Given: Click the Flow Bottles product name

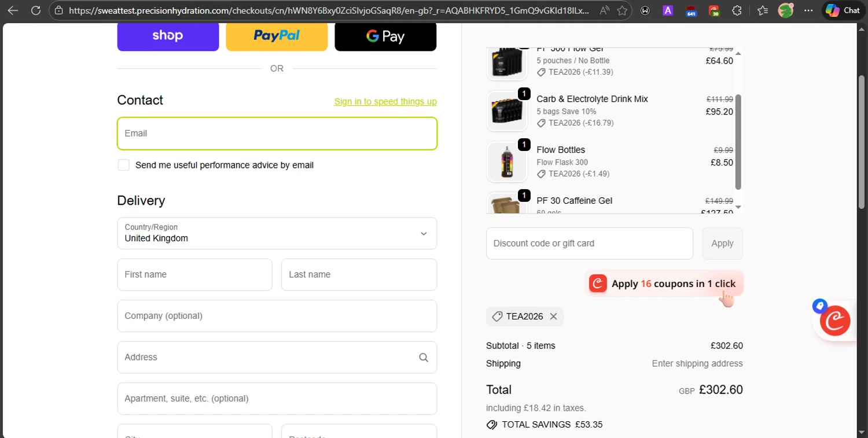Looking at the screenshot, I should 561,150.
